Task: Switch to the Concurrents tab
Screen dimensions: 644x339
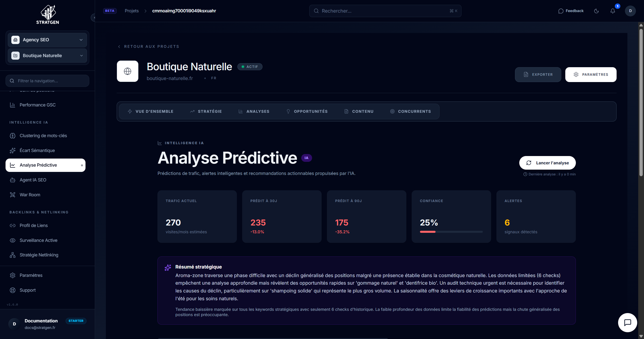Action: (x=410, y=111)
